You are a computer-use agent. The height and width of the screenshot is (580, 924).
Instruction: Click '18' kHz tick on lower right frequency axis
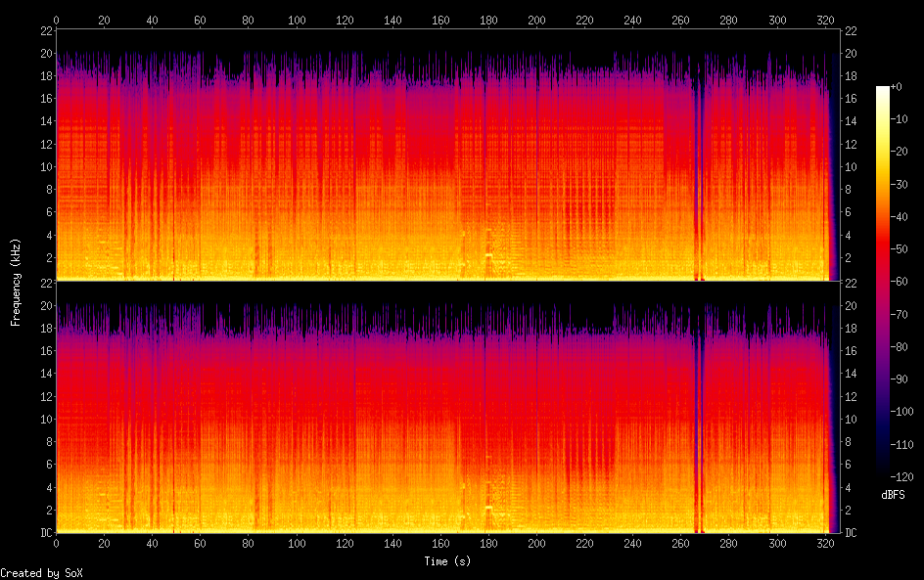851,329
